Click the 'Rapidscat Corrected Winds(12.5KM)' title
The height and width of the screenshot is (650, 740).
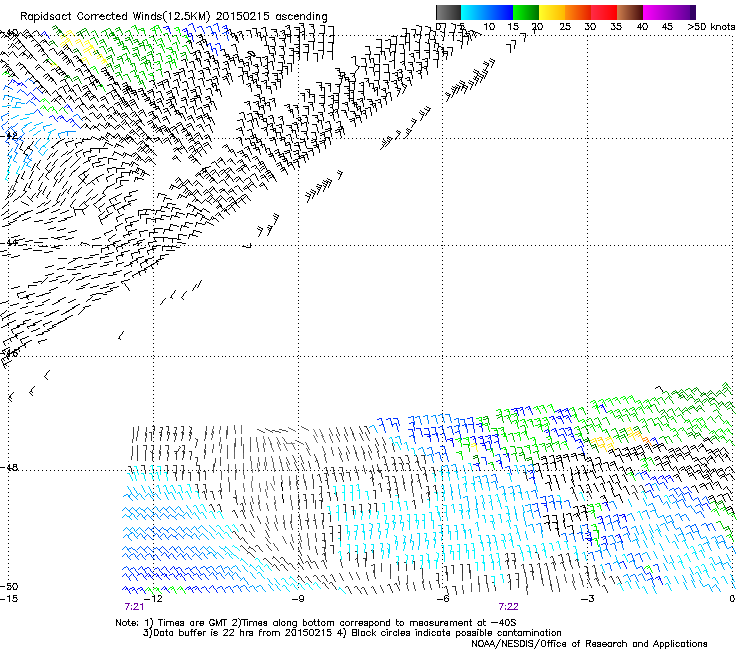click(x=115, y=17)
